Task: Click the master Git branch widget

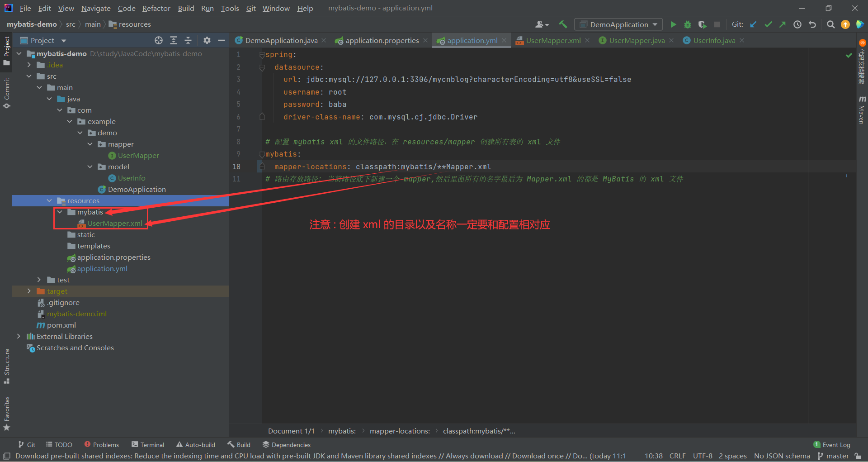Action: click(x=833, y=456)
